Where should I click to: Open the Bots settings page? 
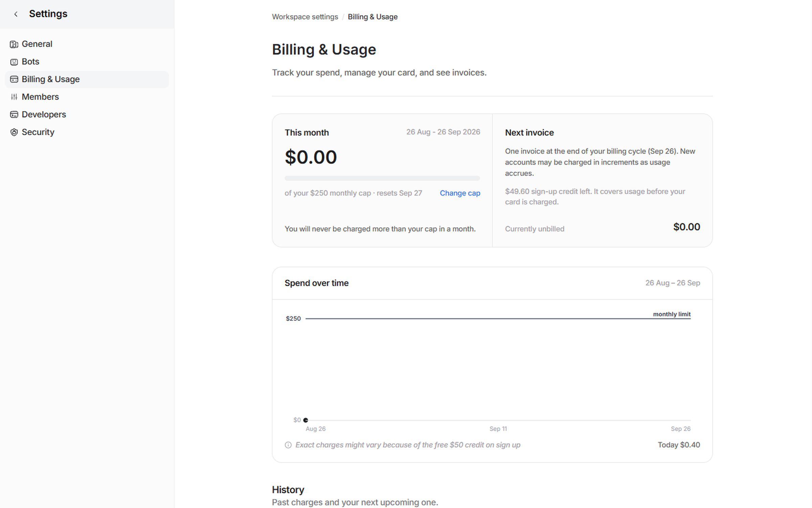pos(30,62)
